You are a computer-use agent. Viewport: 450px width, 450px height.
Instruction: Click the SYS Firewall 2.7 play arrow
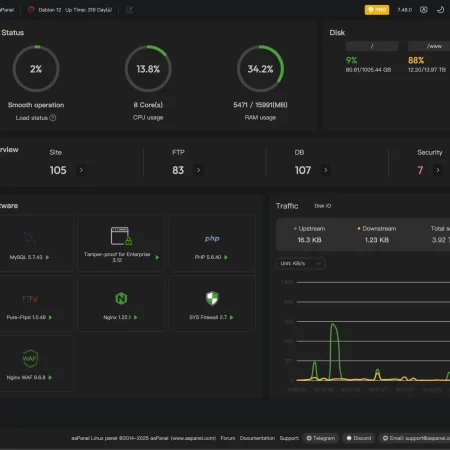click(232, 317)
